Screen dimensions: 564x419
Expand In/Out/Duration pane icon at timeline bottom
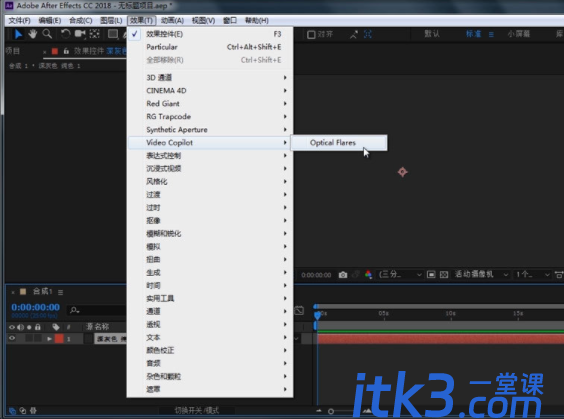point(33,410)
